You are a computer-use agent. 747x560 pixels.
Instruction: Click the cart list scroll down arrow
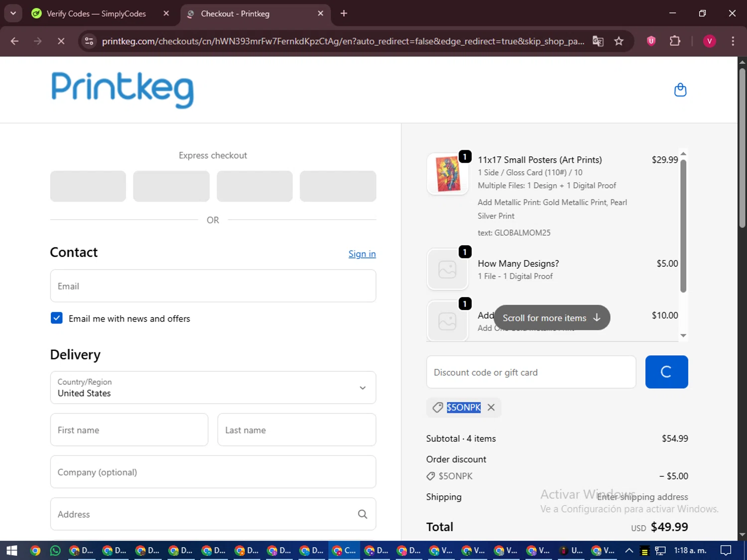point(683,336)
